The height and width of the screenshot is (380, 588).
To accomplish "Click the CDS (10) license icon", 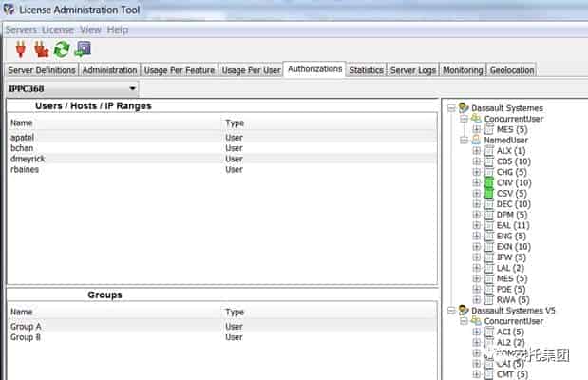I will pyautogui.click(x=489, y=161).
